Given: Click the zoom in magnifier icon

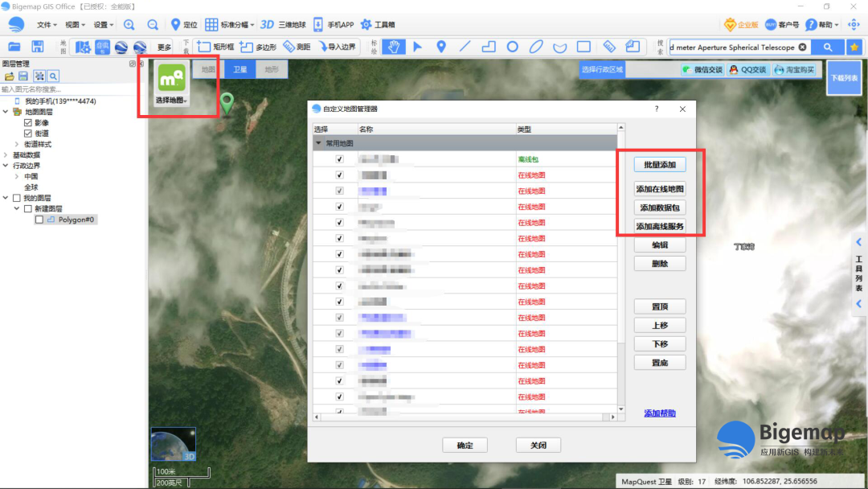Looking at the screenshot, I should [129, 24].
